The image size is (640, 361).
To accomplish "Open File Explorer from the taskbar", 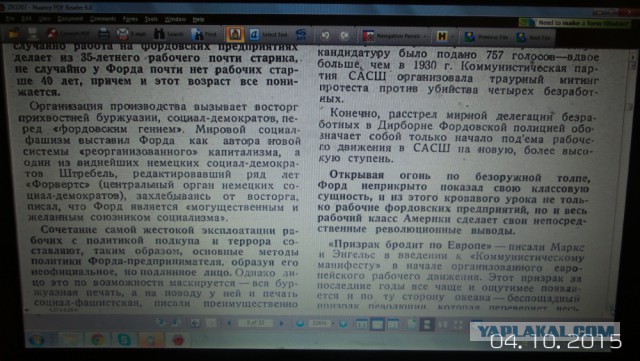I will click(70, 340).
